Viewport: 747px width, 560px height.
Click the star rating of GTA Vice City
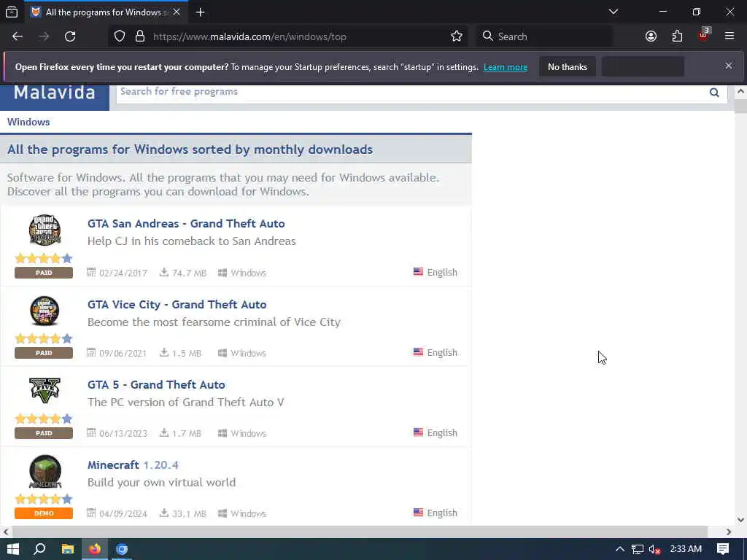pos(44,338)
